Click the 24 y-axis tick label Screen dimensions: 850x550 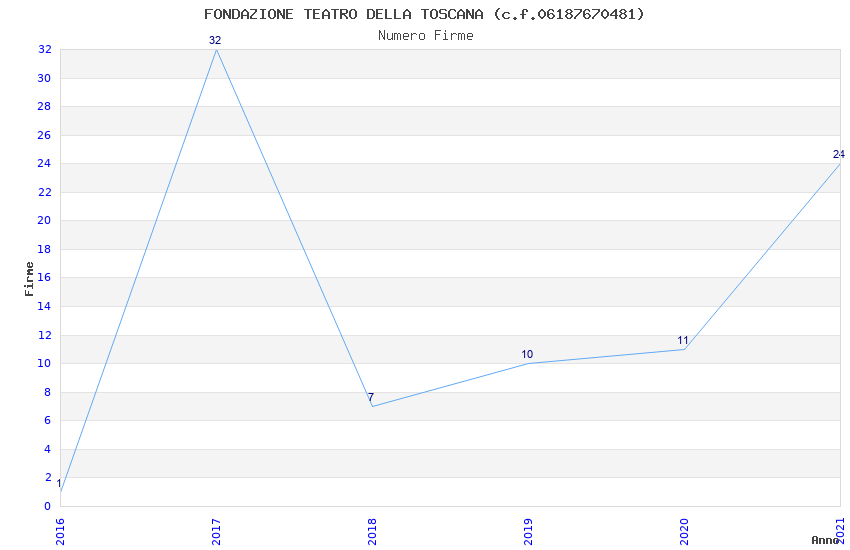pos(44,163)
